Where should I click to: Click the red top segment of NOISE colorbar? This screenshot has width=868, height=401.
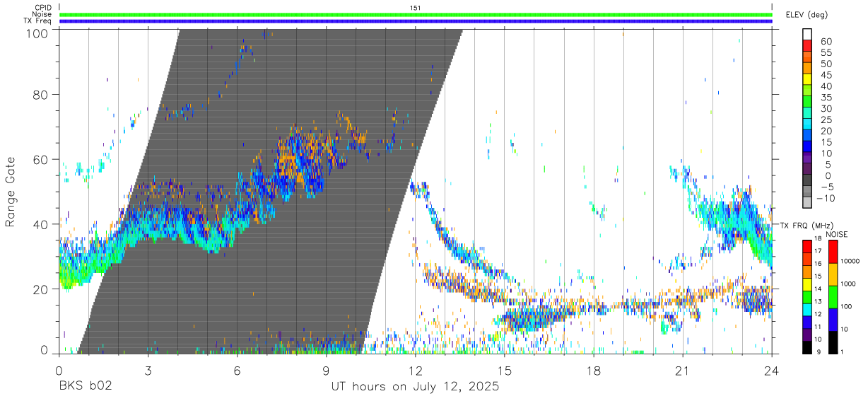click(x=832, y=250)
